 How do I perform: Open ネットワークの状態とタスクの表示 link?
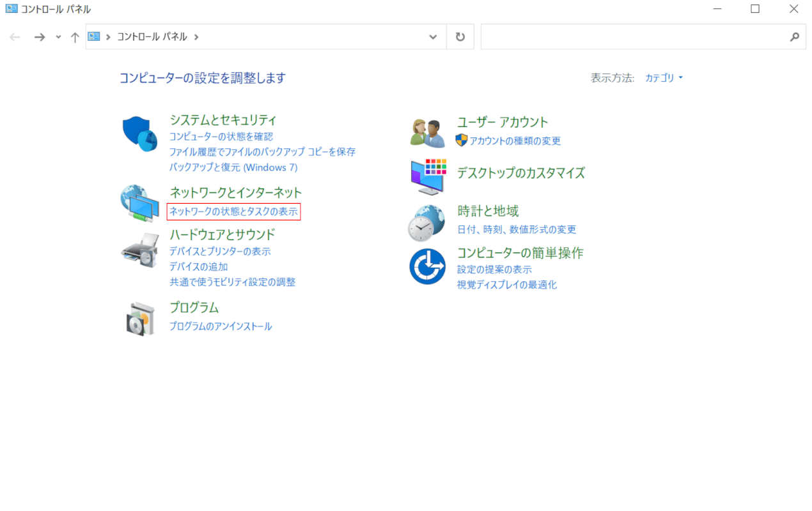pyautogui.click(x=233, y=211)
